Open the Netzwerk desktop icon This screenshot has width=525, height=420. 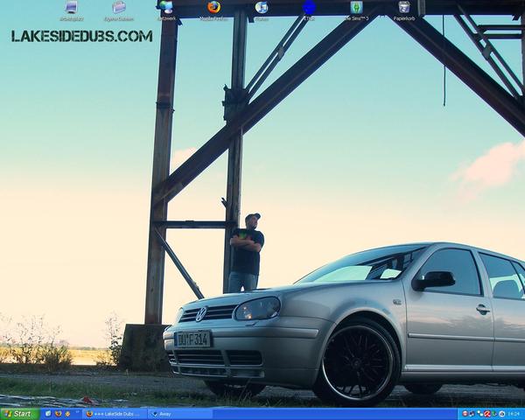point(166,11)
